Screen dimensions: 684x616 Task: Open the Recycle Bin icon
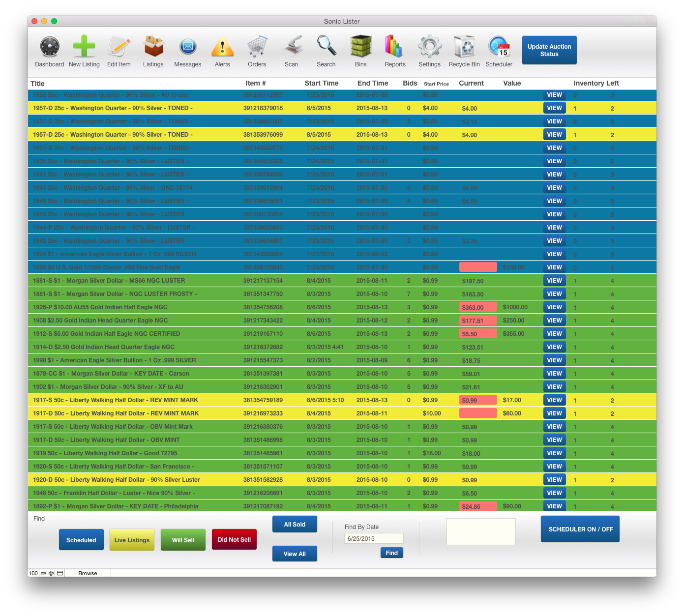point(464,47)
